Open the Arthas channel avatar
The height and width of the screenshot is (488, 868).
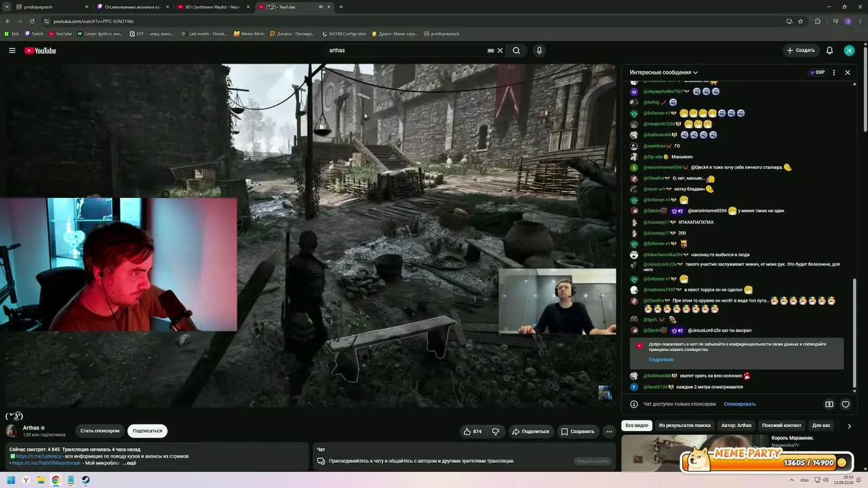pyautogui.click(x=12, y=430)
